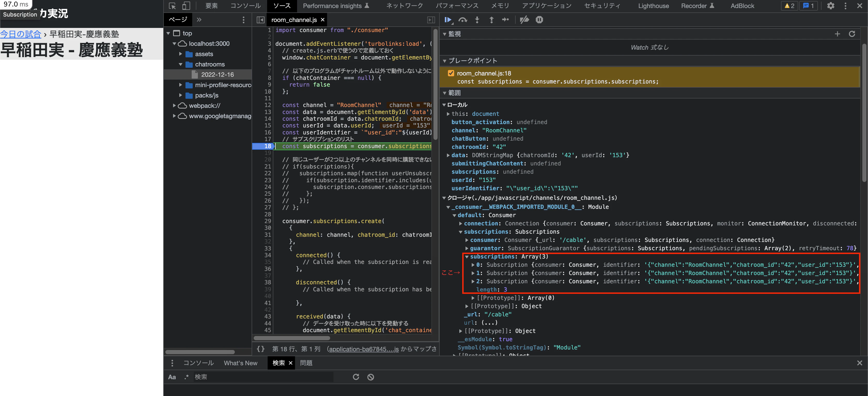Click the single step arrow icon
The image size is (868, 396).
tap(506, 20)
